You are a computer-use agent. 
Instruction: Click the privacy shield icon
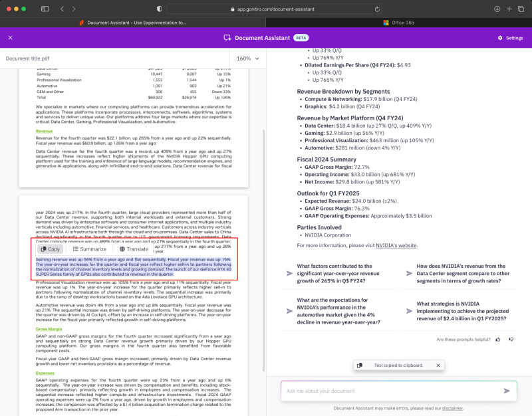point(160,9)
